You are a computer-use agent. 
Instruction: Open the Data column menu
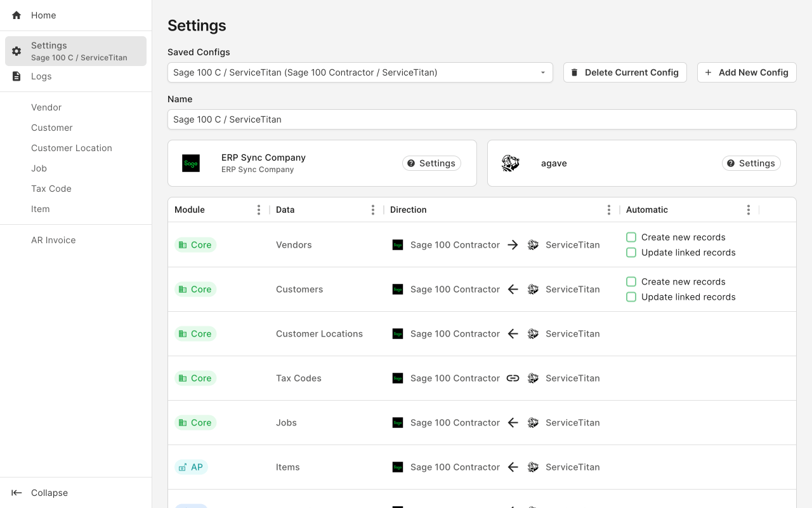(x=373, y=210)
